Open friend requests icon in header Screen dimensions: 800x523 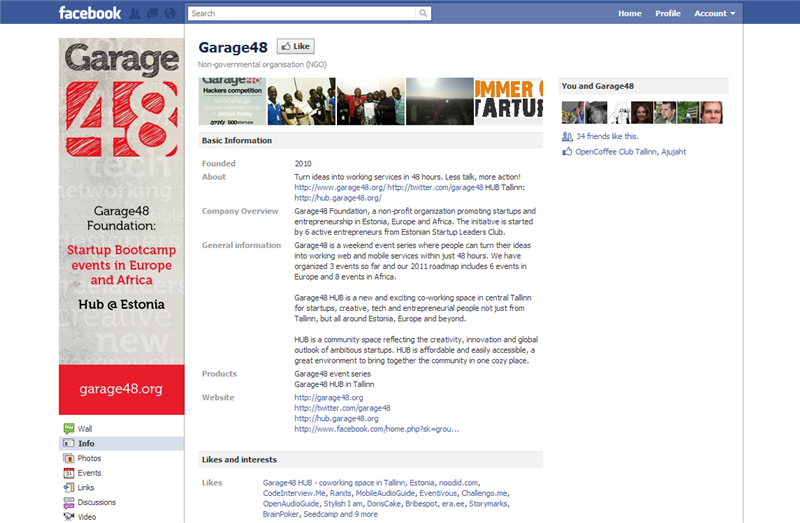point(135,14)
